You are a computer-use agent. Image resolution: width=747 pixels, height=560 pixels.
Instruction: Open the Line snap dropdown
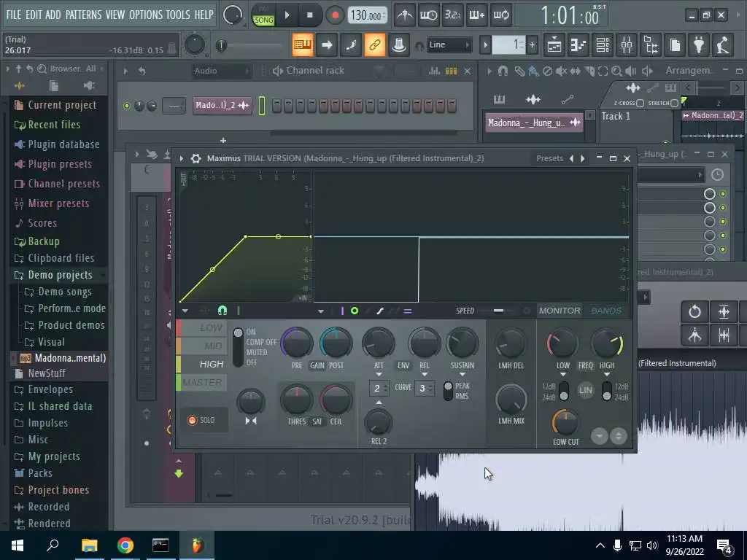click(x=449, y=44)
